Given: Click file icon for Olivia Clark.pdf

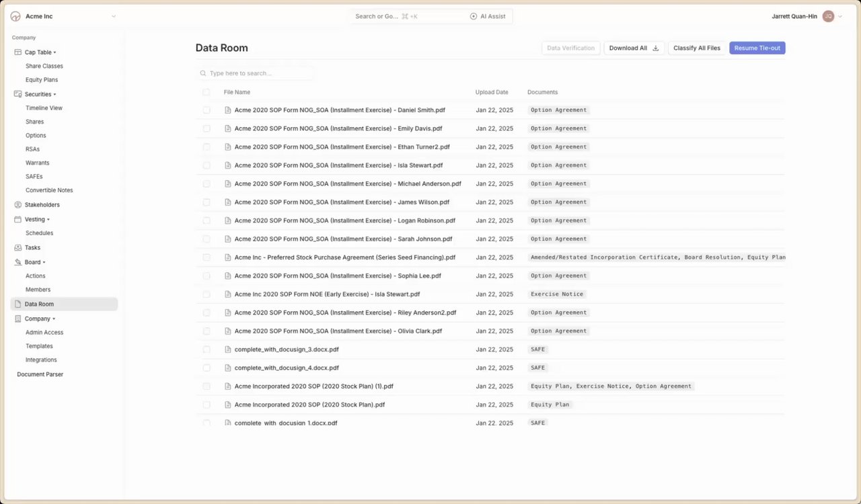Looking at the screenshot, I should (228, 331).
